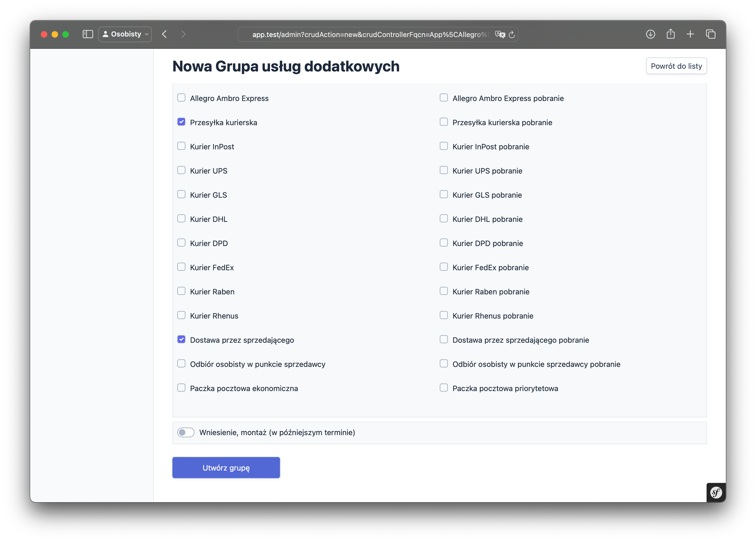Go forward to the next page
The width and height of the screenshot is (756, 542).
[x=183, y=34]
